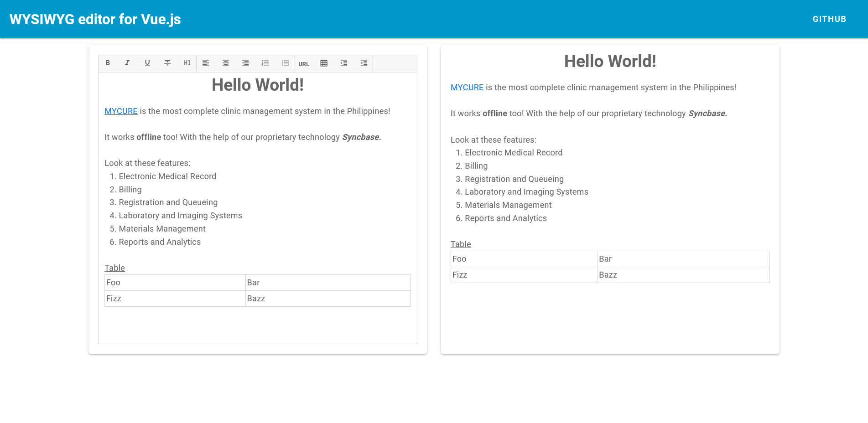The height and width of the screenshot is (423, 868).
Task: Click Electronic Medical Record item in the editor
Action: [x=167, y=176]
